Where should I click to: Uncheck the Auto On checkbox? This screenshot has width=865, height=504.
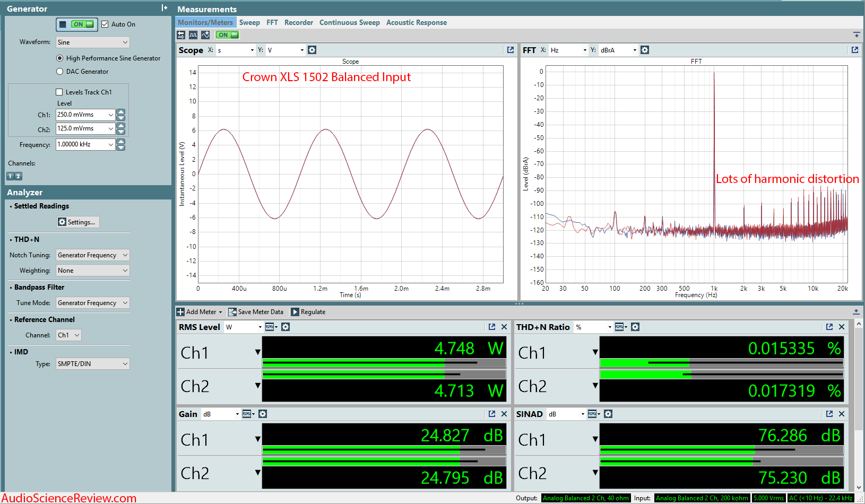click(x=105, y=24)
